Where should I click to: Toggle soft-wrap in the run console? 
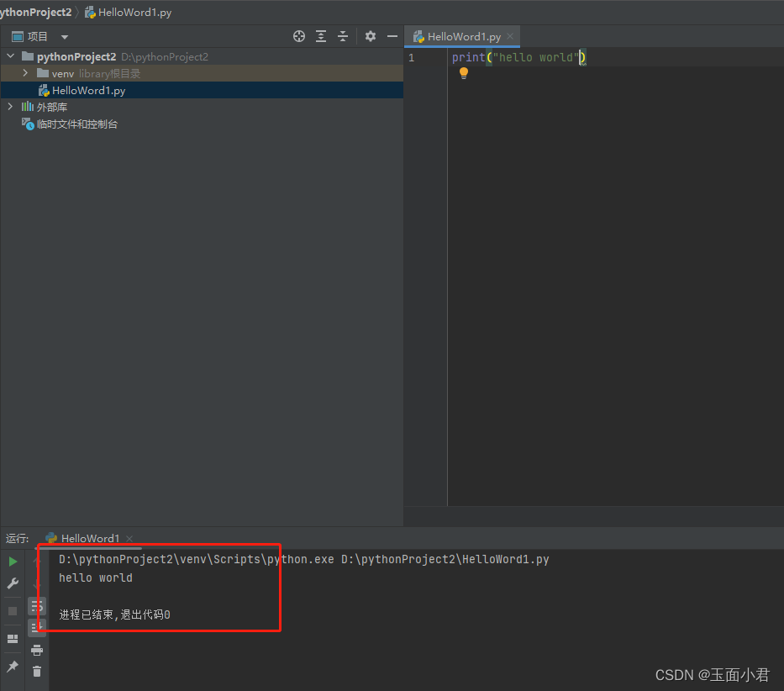pyautogui.click(x=37, y=607)
